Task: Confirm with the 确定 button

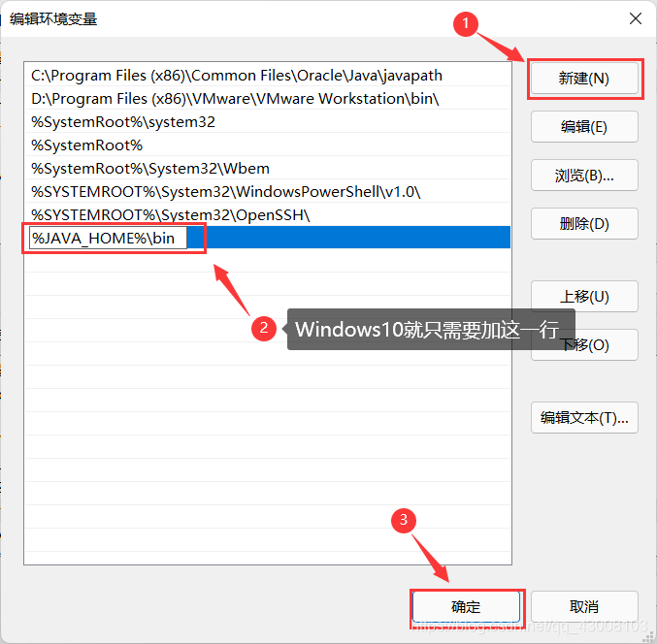Action: tap(466, 606)
